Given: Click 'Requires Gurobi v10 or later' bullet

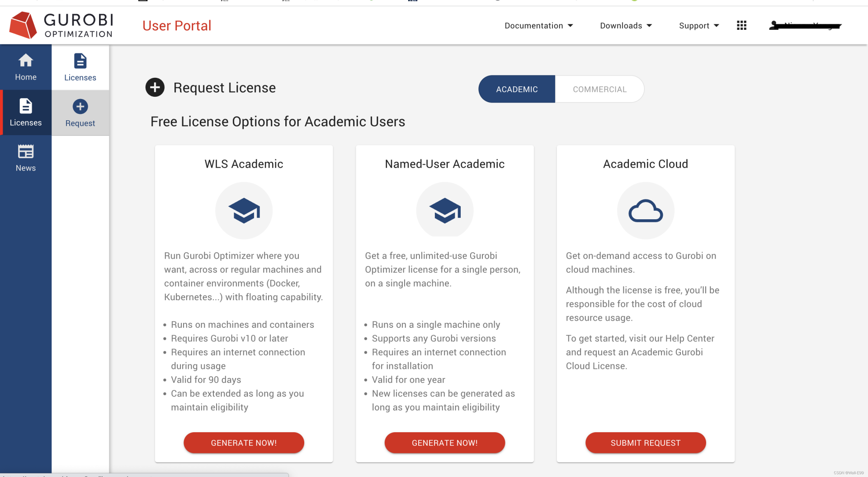Looking at the screenshot, I should click(x=229, y=338).
